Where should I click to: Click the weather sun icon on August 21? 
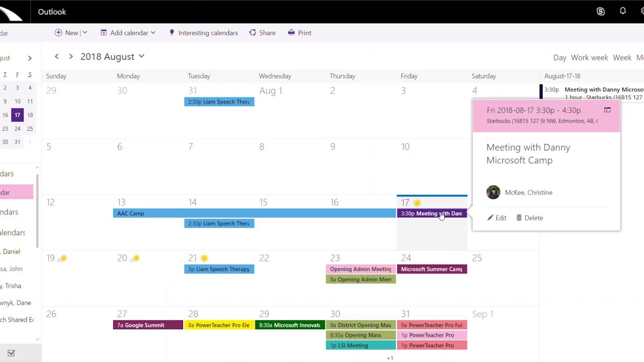[x=204, y=258]
